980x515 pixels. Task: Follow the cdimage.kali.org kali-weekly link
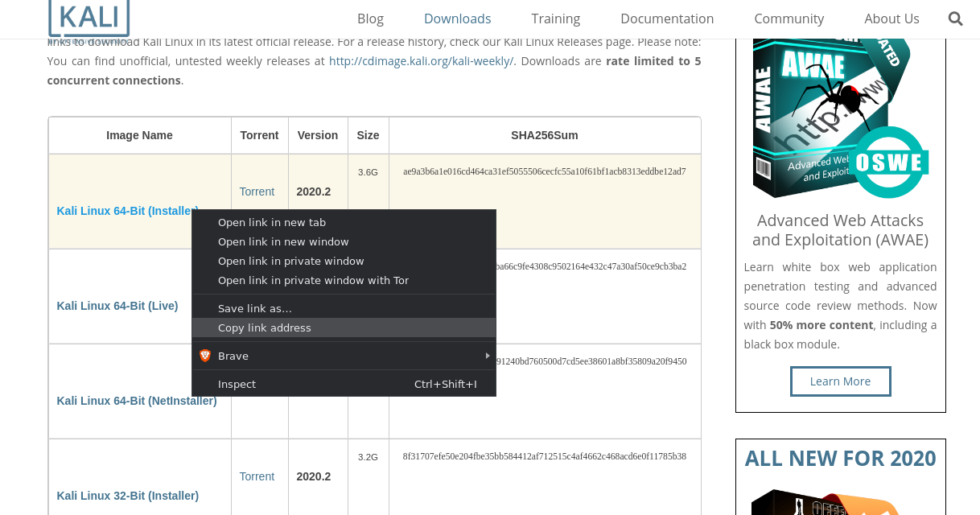point(422,61)
